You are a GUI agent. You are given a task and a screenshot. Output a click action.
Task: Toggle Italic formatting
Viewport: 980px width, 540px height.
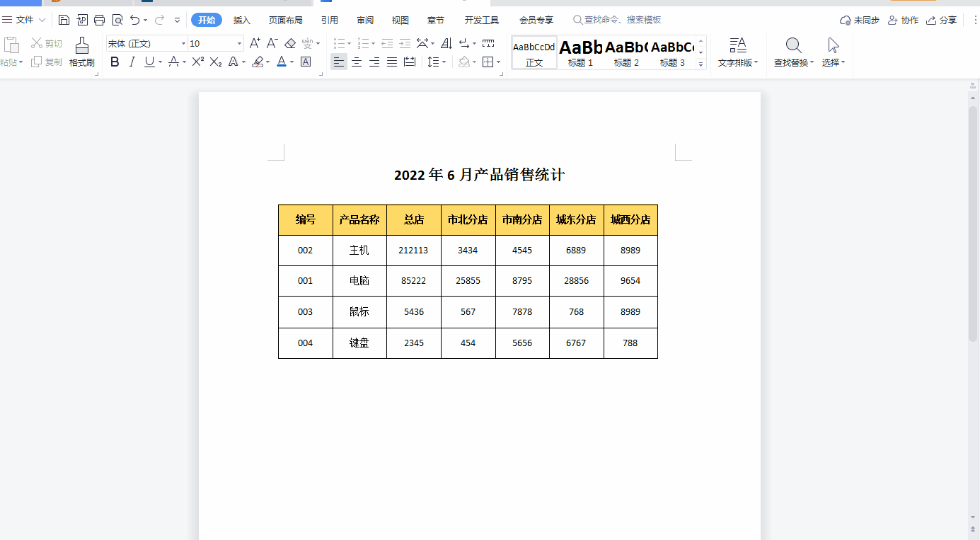tap(132, 62)
